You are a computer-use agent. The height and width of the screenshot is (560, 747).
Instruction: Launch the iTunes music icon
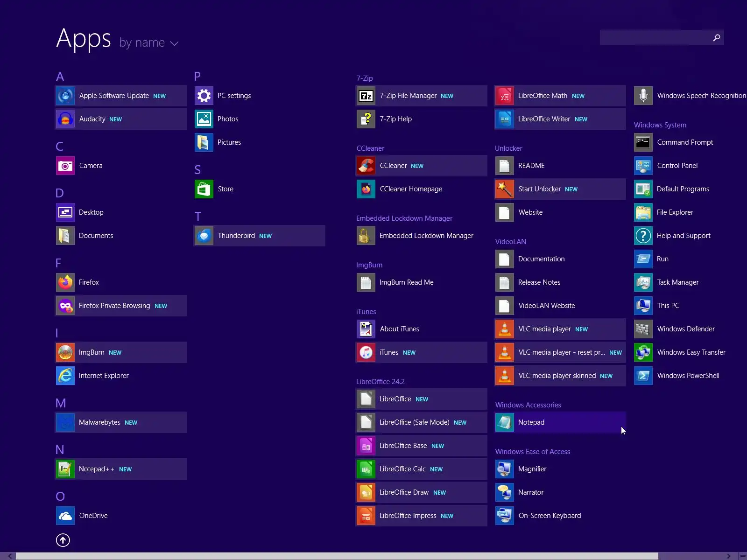pos(366,352)
